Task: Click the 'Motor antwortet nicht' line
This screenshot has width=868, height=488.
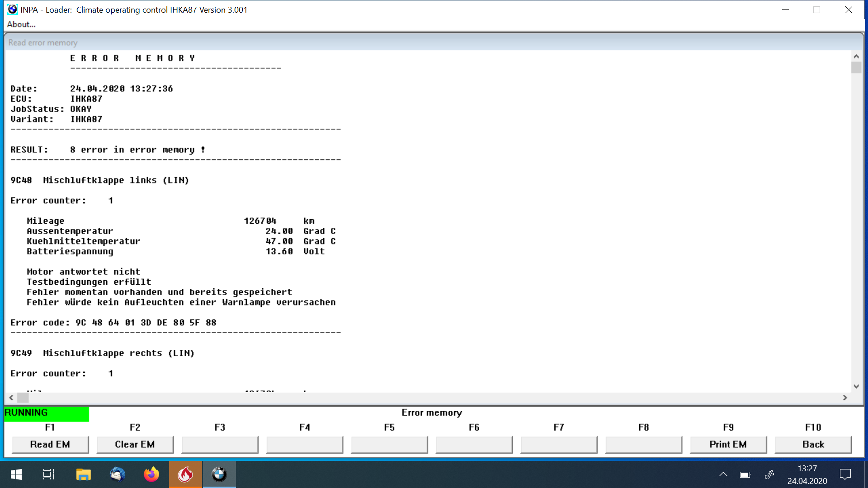Action: 84,272
